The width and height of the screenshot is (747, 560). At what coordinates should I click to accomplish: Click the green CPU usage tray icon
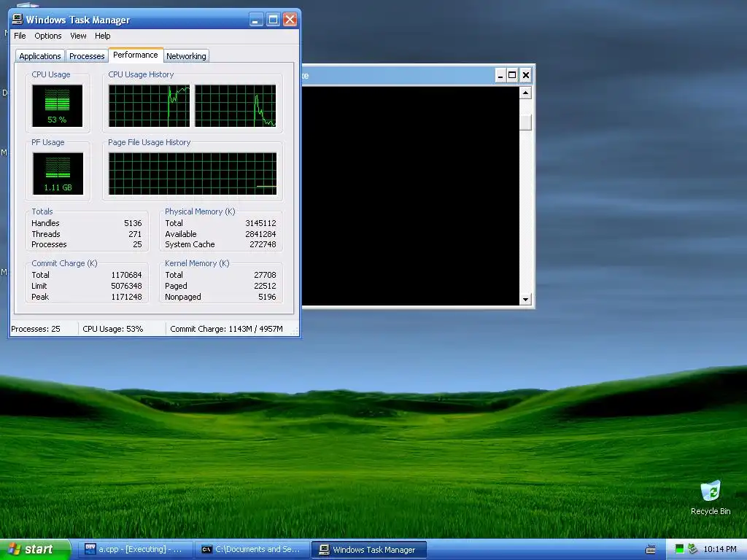point(679,549)
